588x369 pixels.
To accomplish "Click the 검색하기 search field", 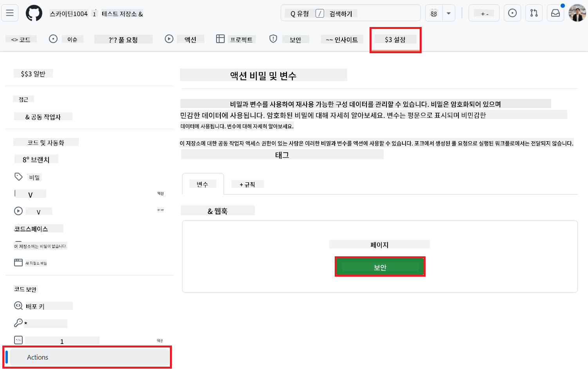I will [x=350, y=13].
